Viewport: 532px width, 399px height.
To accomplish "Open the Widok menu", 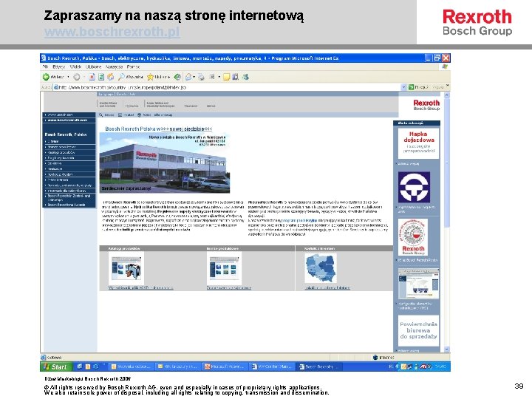I will tap(75, 66).
